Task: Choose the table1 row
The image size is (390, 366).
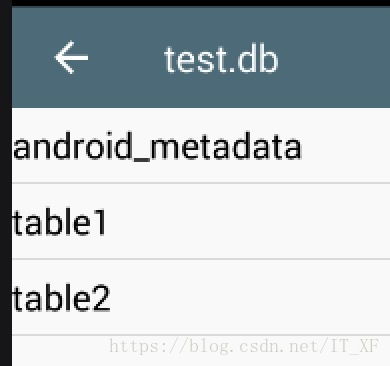Action: (x=201, y=221)
